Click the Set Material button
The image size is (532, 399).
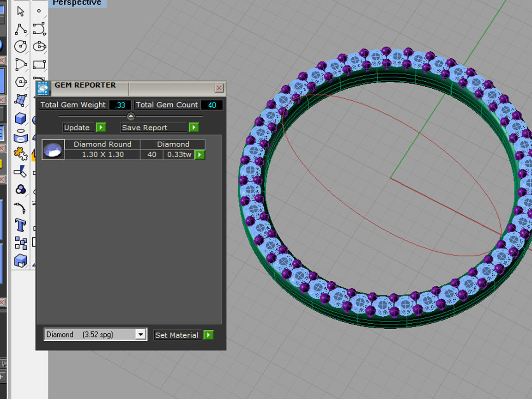pyautogui.click(x=177, y=335)
